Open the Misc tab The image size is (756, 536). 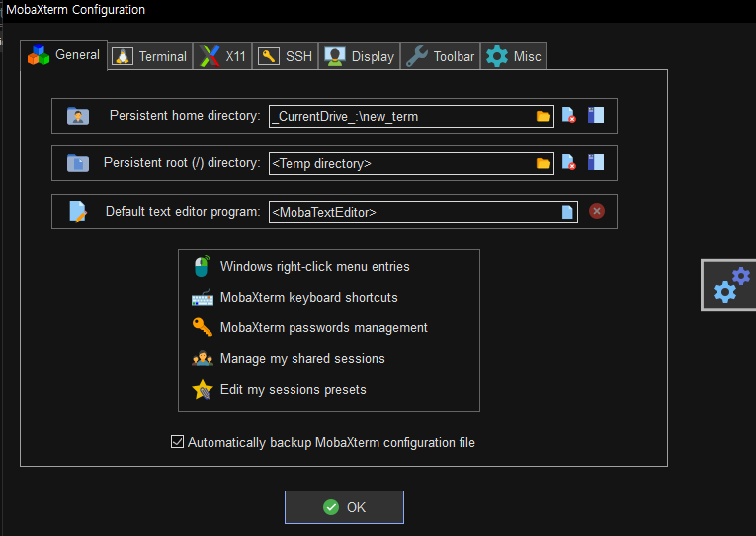[514, 56]
